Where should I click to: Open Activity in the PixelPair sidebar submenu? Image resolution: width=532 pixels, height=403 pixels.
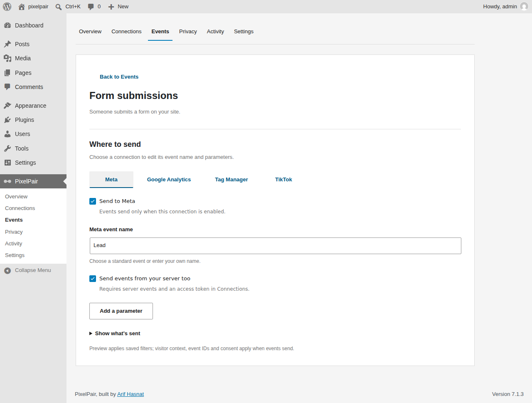tap(13, 244)
